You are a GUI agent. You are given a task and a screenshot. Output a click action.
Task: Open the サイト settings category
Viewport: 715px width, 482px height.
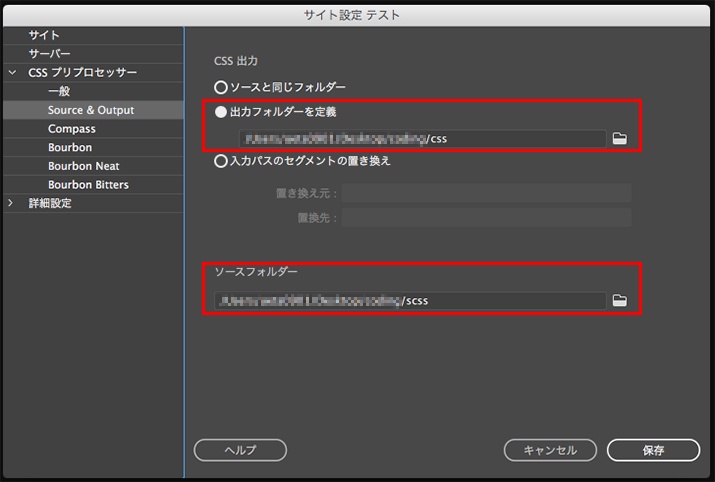pos(44,35)
